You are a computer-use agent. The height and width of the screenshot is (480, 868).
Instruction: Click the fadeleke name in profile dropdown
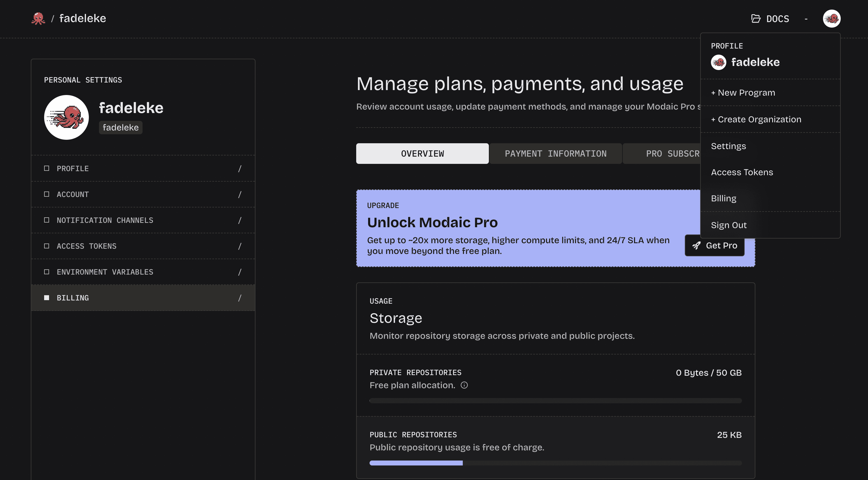755,62
